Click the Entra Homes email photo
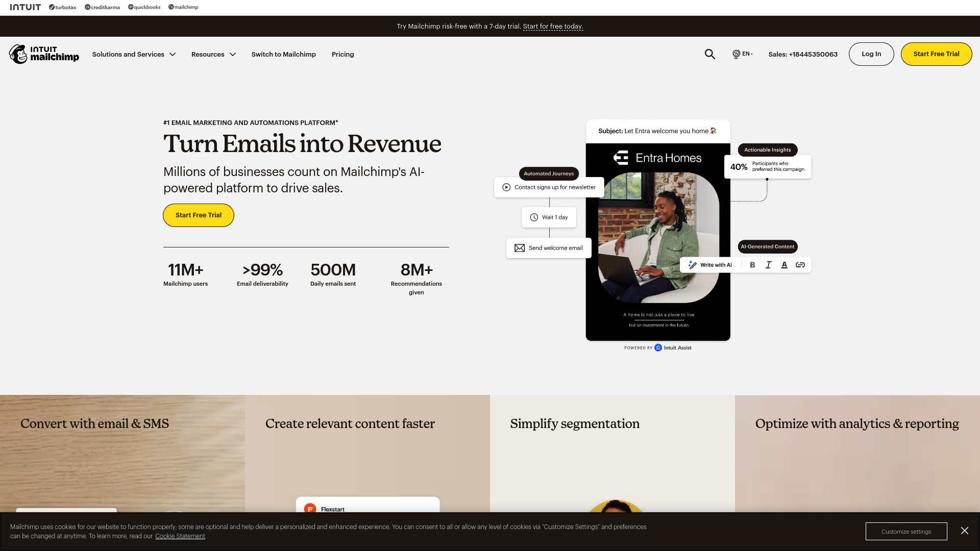 point(658,238)
